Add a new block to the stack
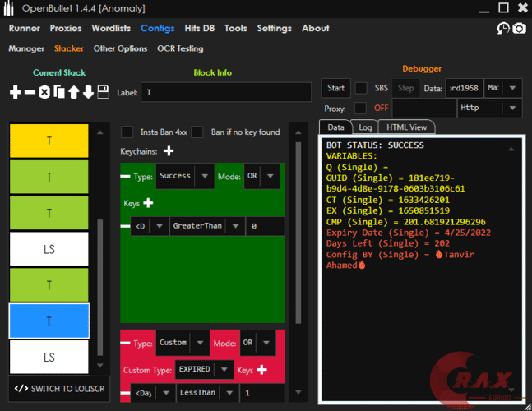The width and height of the screenshot is (532, 411). [x=15, y=92]
